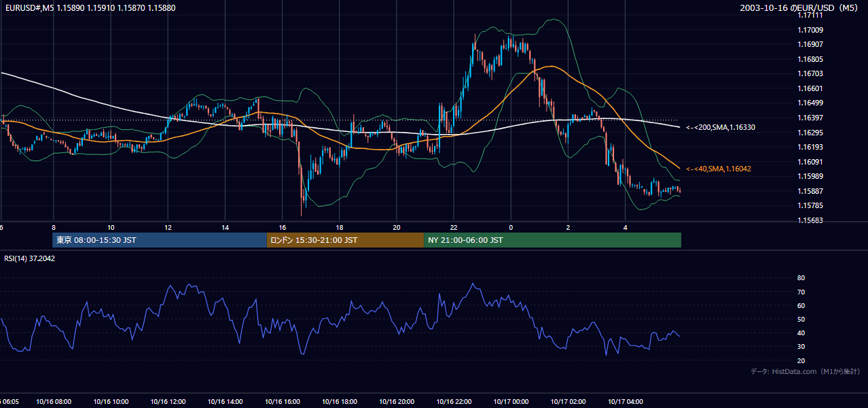This screenshot has height=408, width=868.
Task: Click price axis value 1.15887
Action: point(810,191)
